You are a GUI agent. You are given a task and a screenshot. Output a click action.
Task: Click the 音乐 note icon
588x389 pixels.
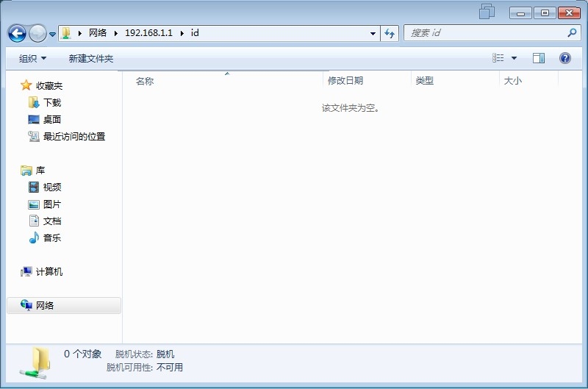pos(34,238)
